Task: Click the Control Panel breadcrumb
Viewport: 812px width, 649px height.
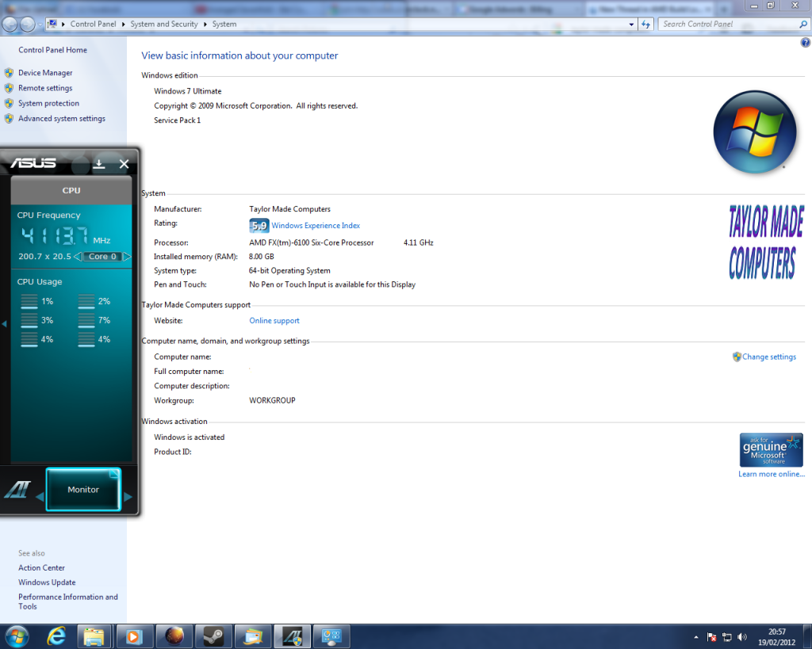Action: click(x=94, y=25)
